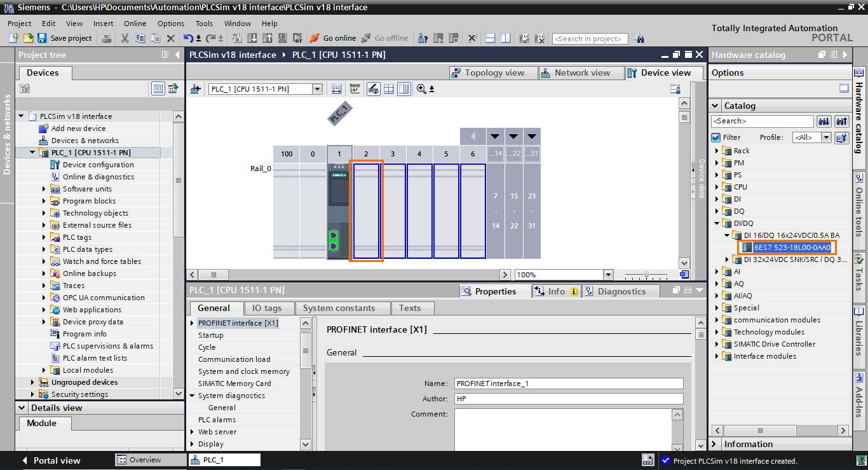Click Save project button
The width and height of the screenshot is (868, 470).
(65, 38)
